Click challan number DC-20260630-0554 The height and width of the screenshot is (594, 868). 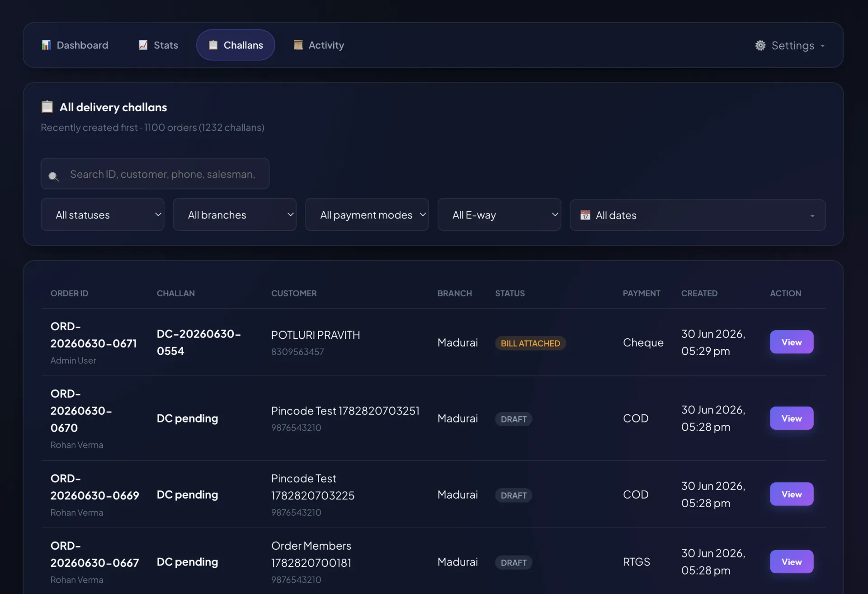tap(199, 342)
